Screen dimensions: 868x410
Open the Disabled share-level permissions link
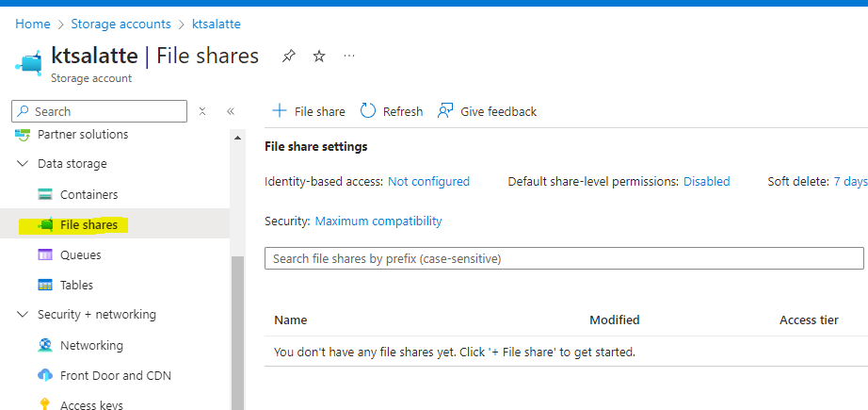point(707,181)
